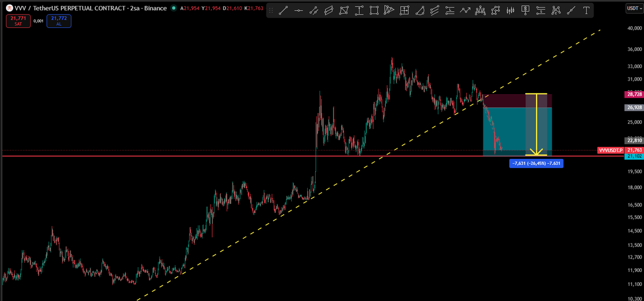Screen dimensions: 644x301
Task: Select the last diagonal line tool
Action: 571,11
